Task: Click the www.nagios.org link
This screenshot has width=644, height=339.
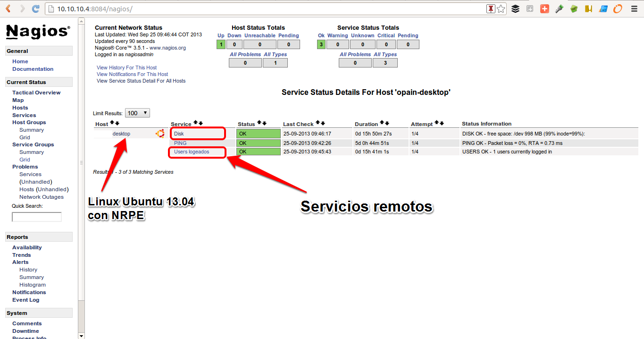Action: coord(168,48)
